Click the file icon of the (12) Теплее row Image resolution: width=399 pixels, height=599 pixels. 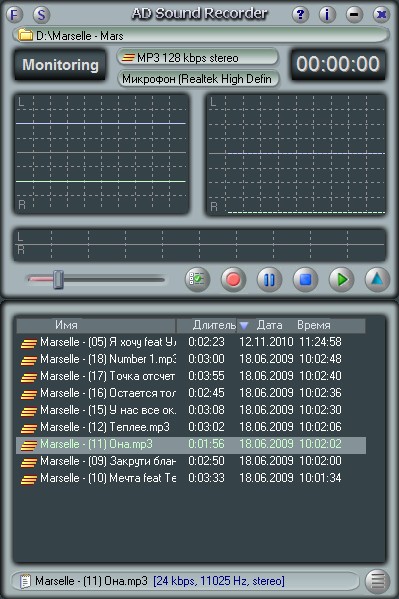(29, 428)
